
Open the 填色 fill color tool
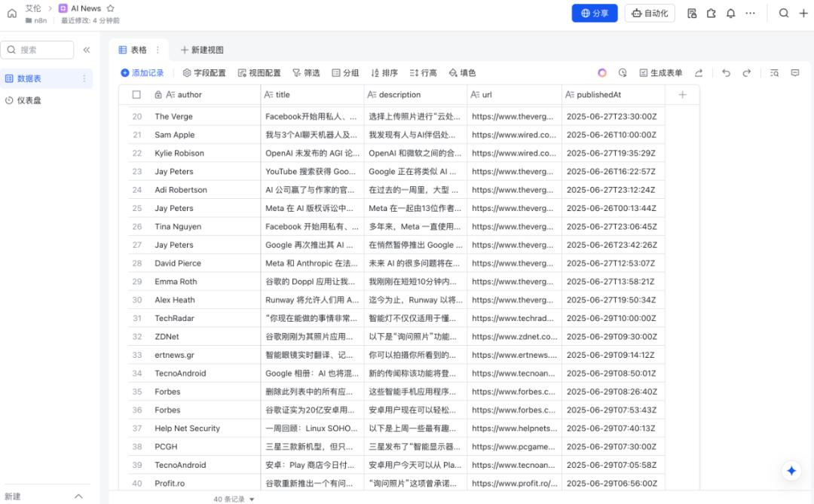(462, 72)
